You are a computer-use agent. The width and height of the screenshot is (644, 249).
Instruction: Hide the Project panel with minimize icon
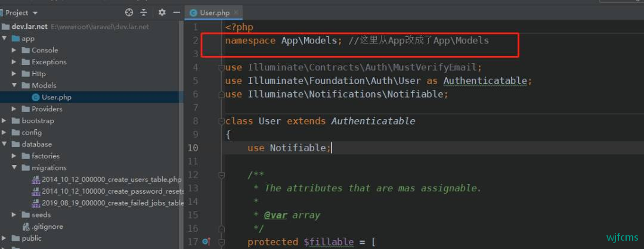pos(177,13)
